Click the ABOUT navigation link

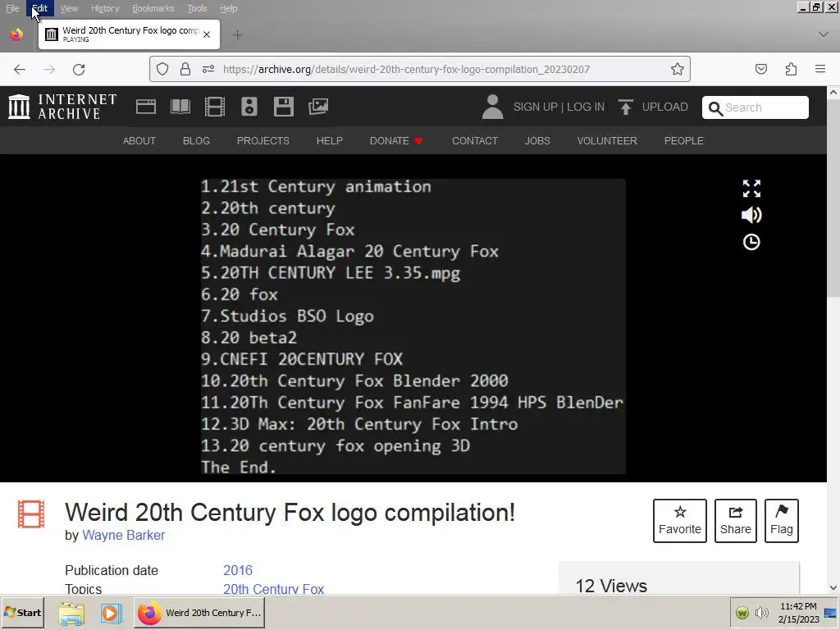point(139,140)
